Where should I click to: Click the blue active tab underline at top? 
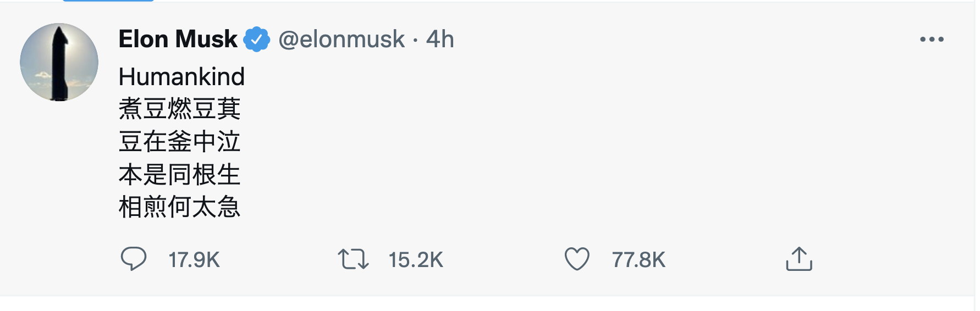108,1
